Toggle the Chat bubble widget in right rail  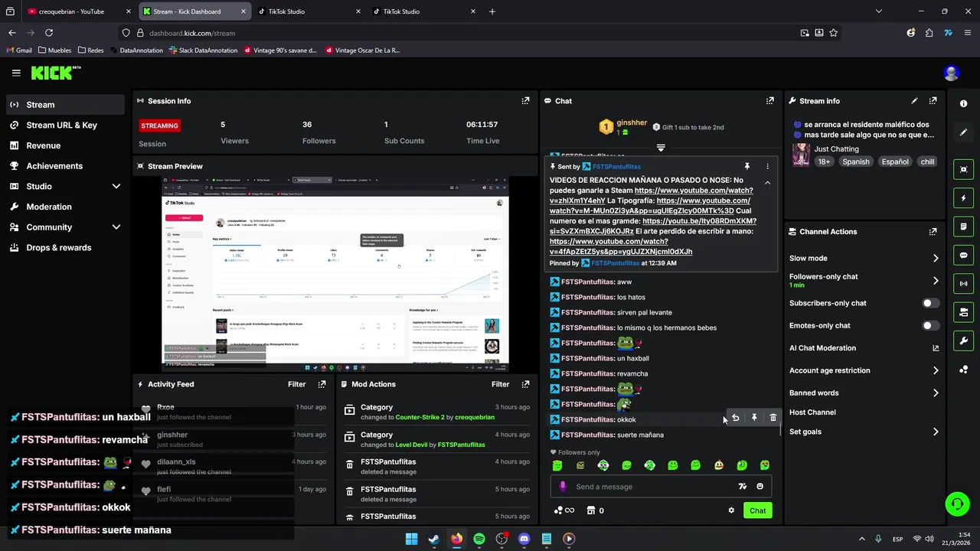click(x=963, y=255)
